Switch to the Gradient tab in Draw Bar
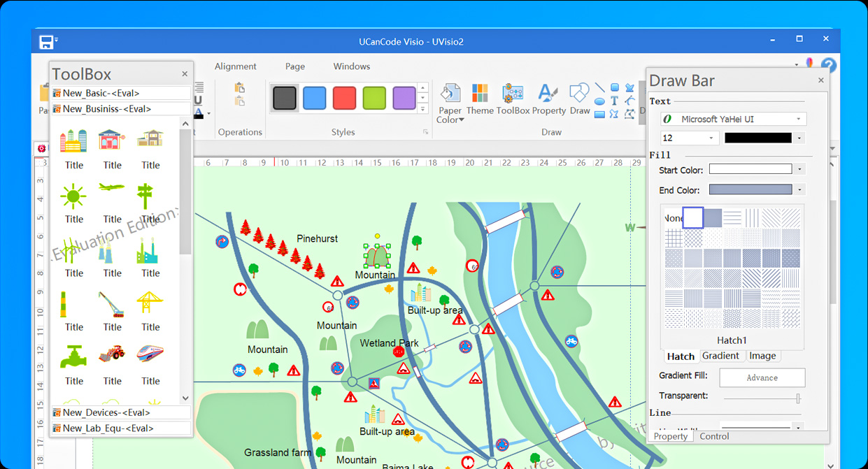The width and height of the screenshot is (868, 469). 721,356
